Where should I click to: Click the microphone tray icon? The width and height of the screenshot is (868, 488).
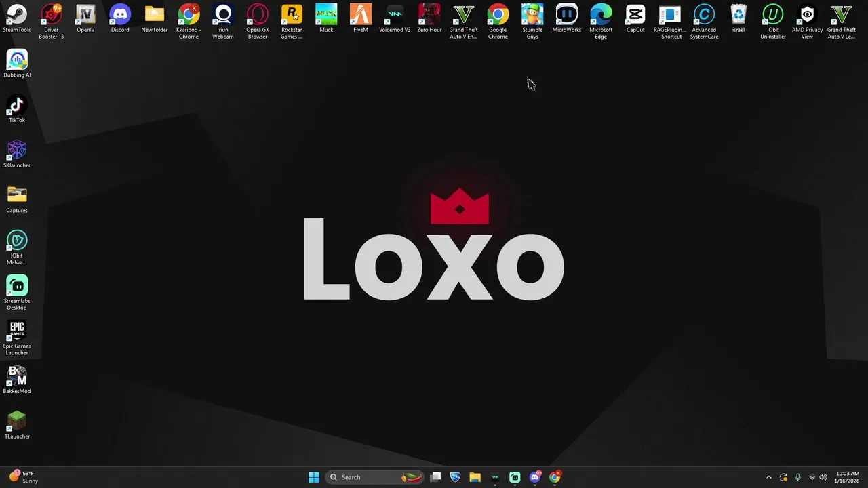pos(797,477)
